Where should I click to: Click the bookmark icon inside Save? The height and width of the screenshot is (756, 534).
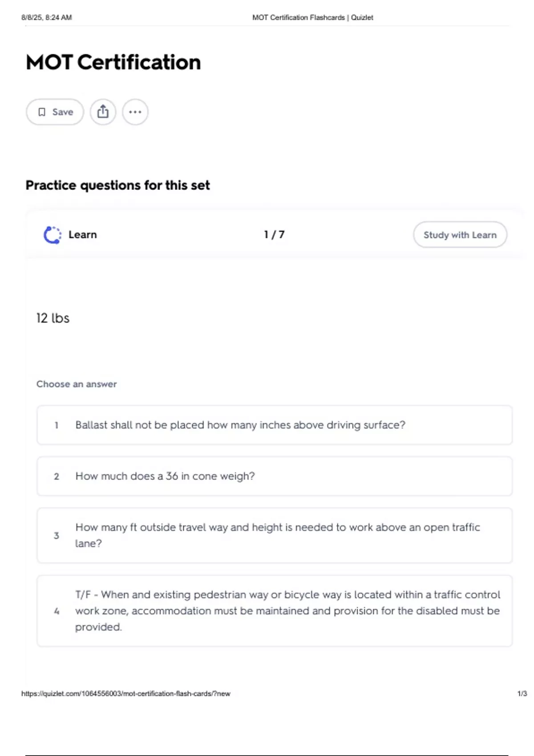42,112
